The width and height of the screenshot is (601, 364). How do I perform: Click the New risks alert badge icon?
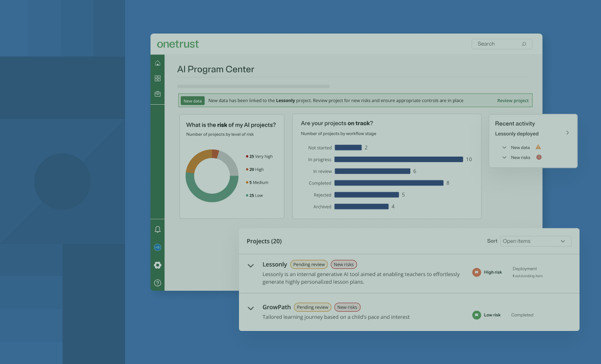point(539,157)
